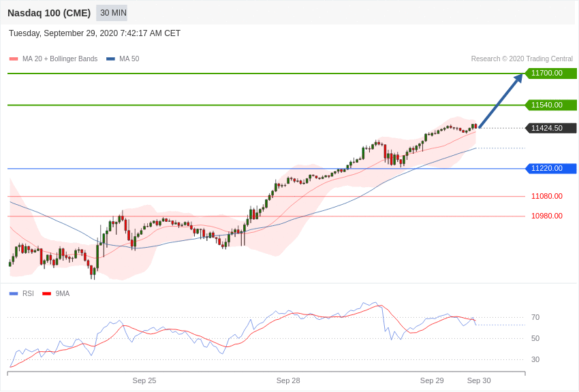Click the blue upward forecast arrow head
This screenshot has width=579, height=392.
[518, 78]
